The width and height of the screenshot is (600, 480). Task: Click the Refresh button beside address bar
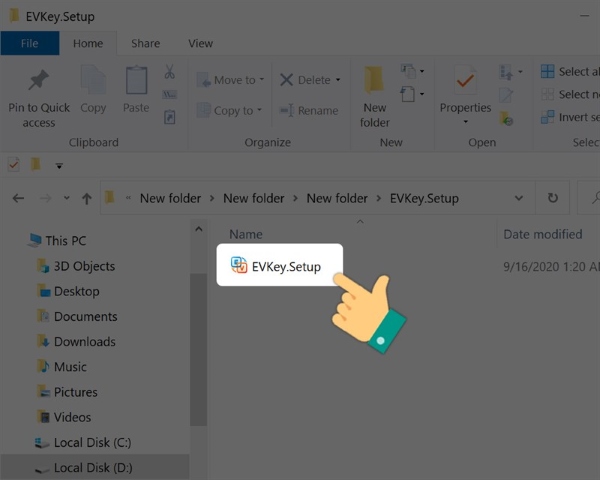(552, 198)
